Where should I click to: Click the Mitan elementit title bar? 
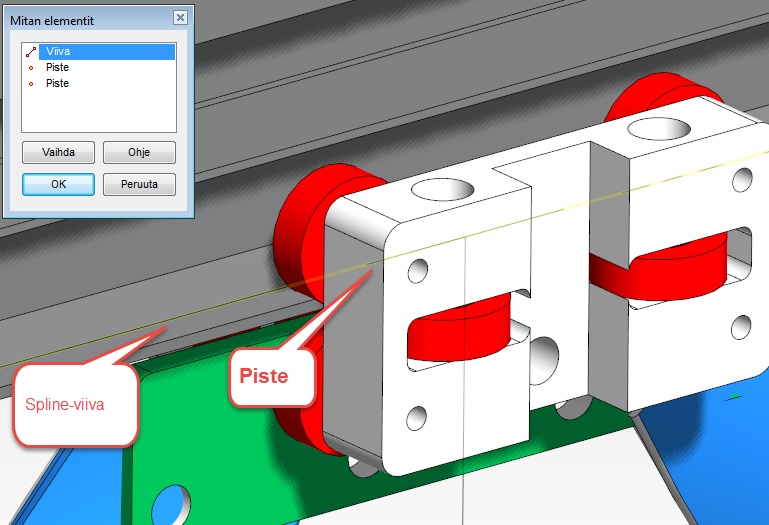click(x=80, y=18)
